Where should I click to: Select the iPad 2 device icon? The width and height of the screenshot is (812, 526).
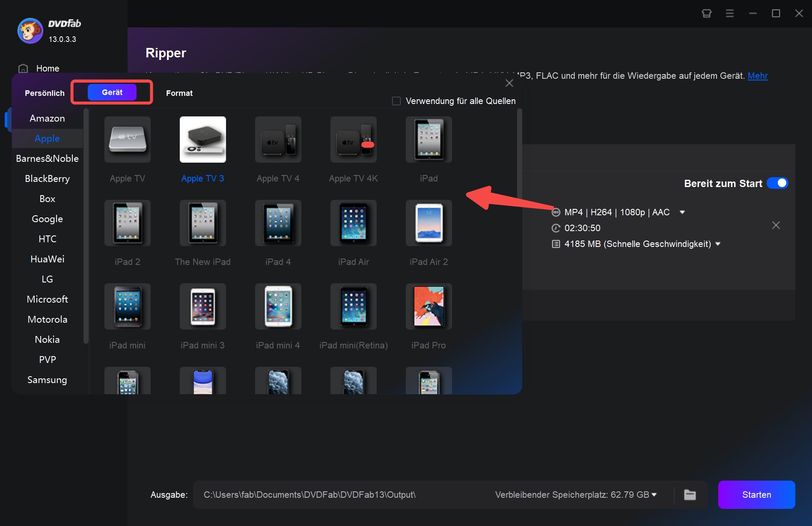click(127, 223)
